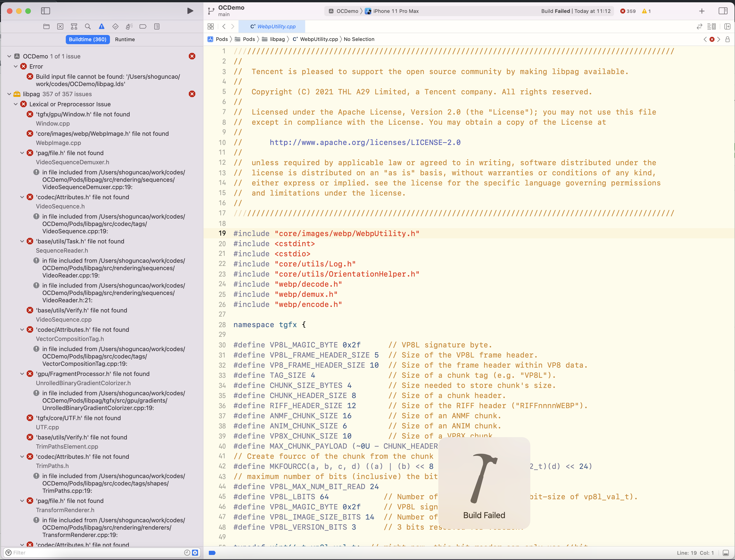Toggle the left navigator sidebar visibility

click(x=46, y=11)
